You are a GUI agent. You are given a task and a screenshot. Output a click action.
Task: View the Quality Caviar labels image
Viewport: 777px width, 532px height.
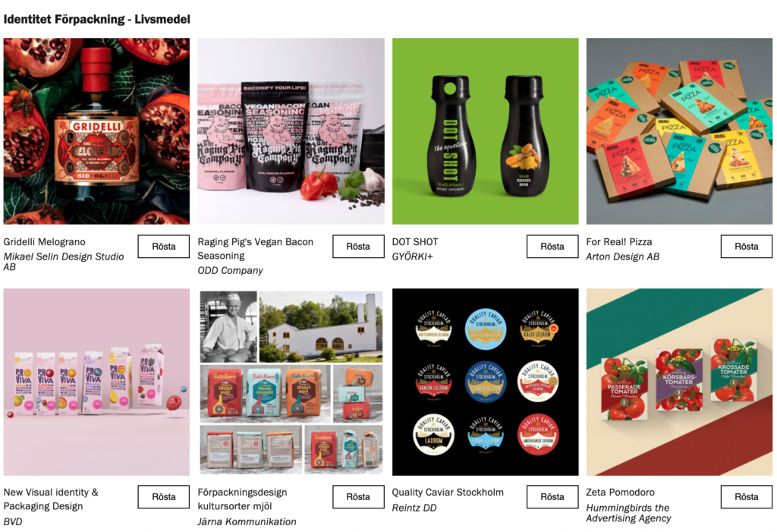click(x=485, y=382)
